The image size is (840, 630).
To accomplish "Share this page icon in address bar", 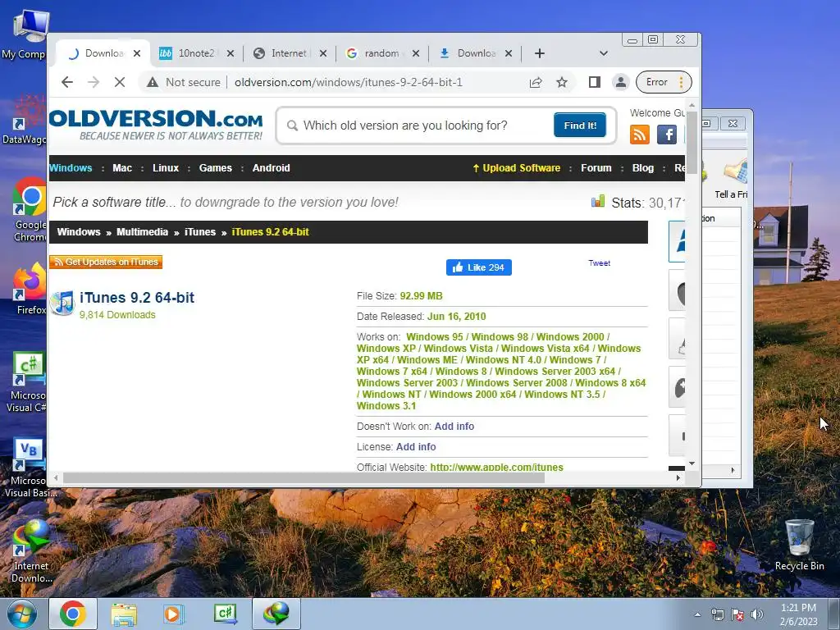I will click(535, 82).
